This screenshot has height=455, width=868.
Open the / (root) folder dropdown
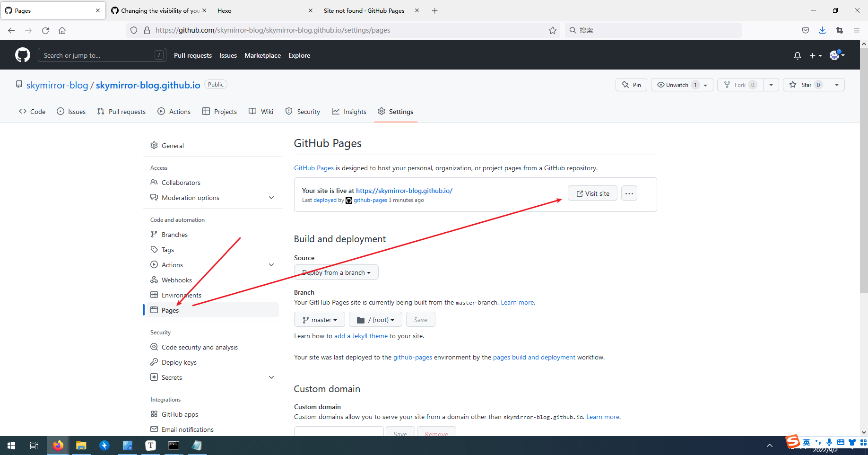coord(375,320)
